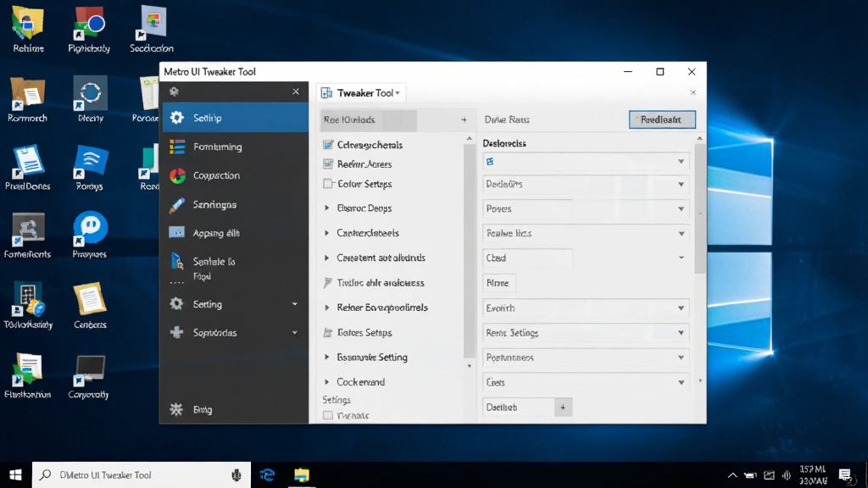Open the Action Center notification icon
Screen dimensions: 868x488
[845, 474]
